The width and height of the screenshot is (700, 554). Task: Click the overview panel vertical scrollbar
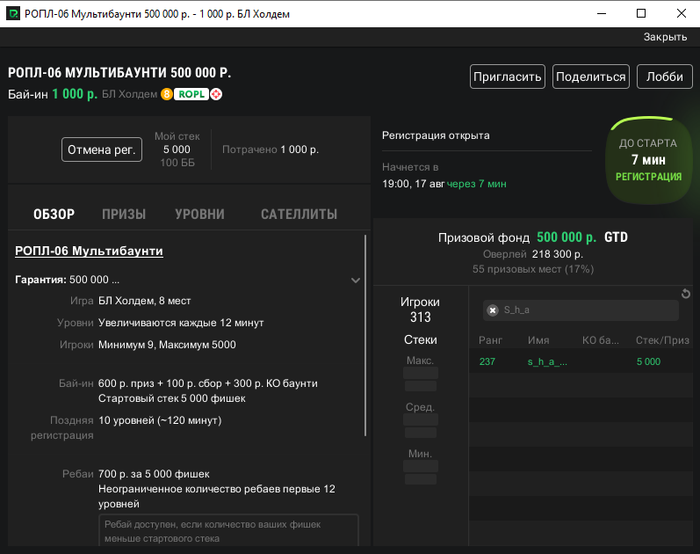coord(365,335)
